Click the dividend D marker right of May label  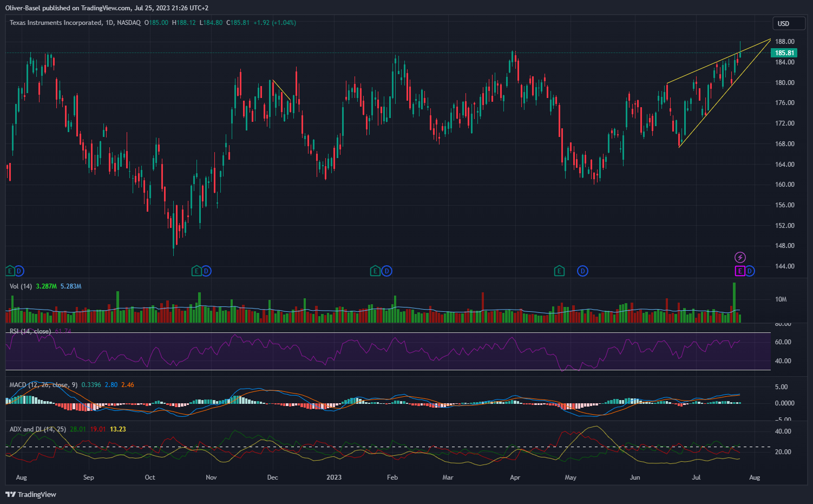582,271
